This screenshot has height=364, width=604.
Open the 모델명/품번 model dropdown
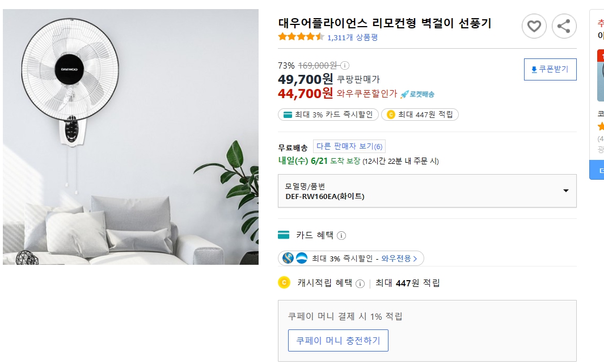427,191
